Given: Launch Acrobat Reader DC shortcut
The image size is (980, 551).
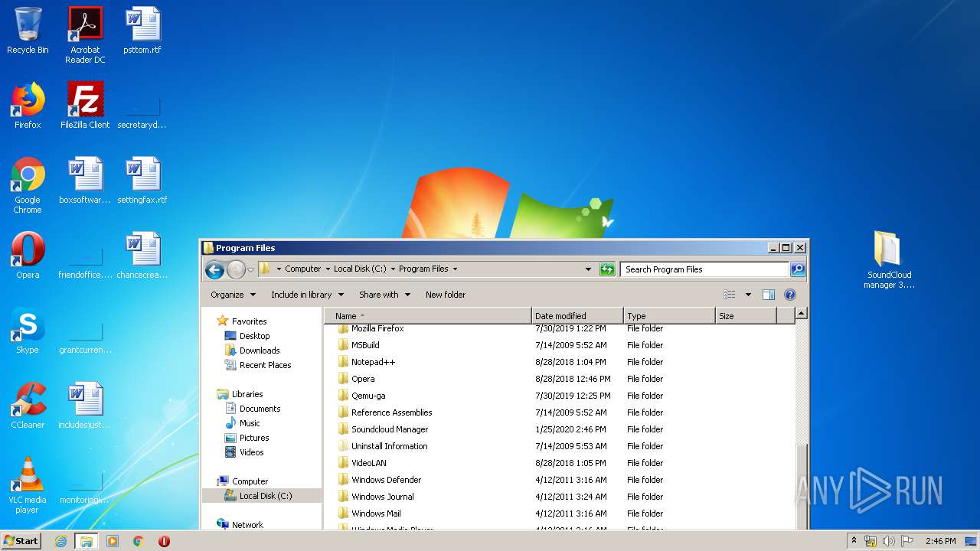Looking at the screenshot, I should pyautogui.click(x=85, y=35).
